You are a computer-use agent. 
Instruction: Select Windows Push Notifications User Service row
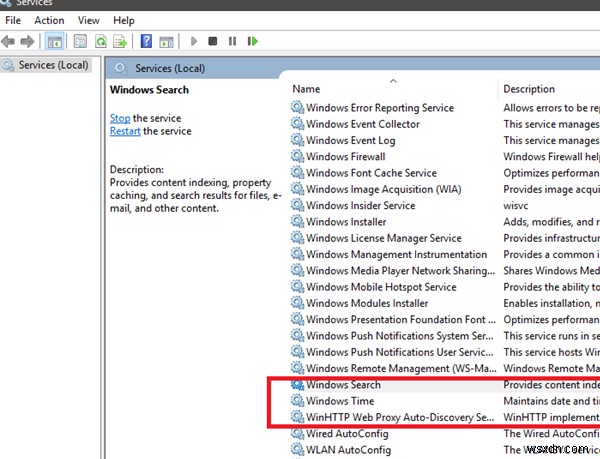pos(445,352)
